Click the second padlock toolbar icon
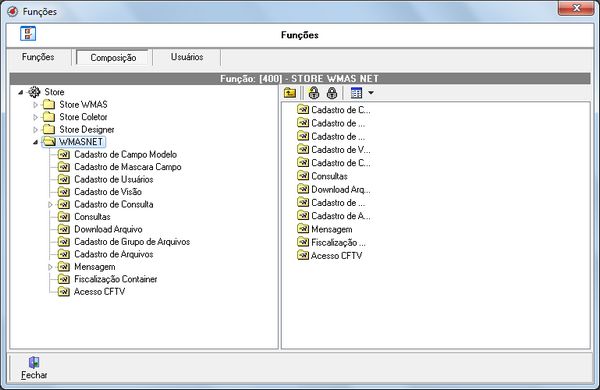Screen dimensions: 600x390 tap(332, 93)
